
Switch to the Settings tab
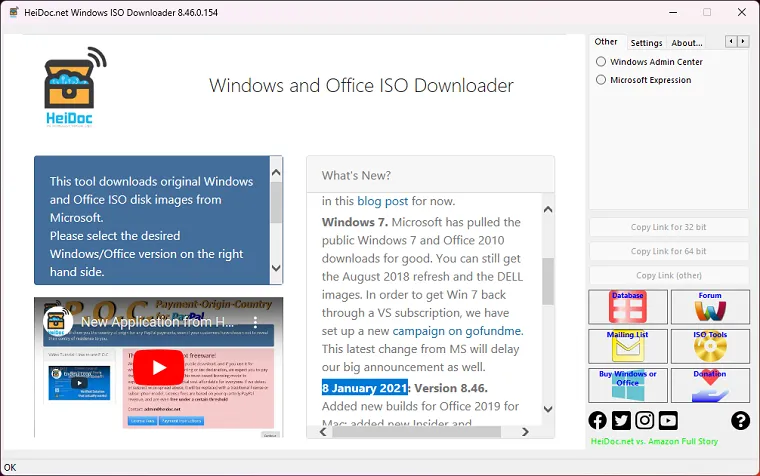click(646, 43)
